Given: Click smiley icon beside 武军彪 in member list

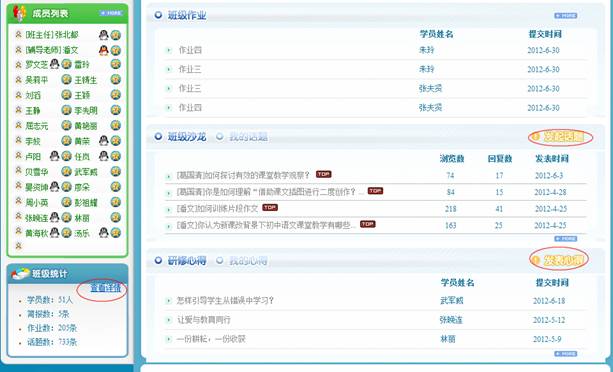Looking at the screenshot, I should (x=115, y=172).
